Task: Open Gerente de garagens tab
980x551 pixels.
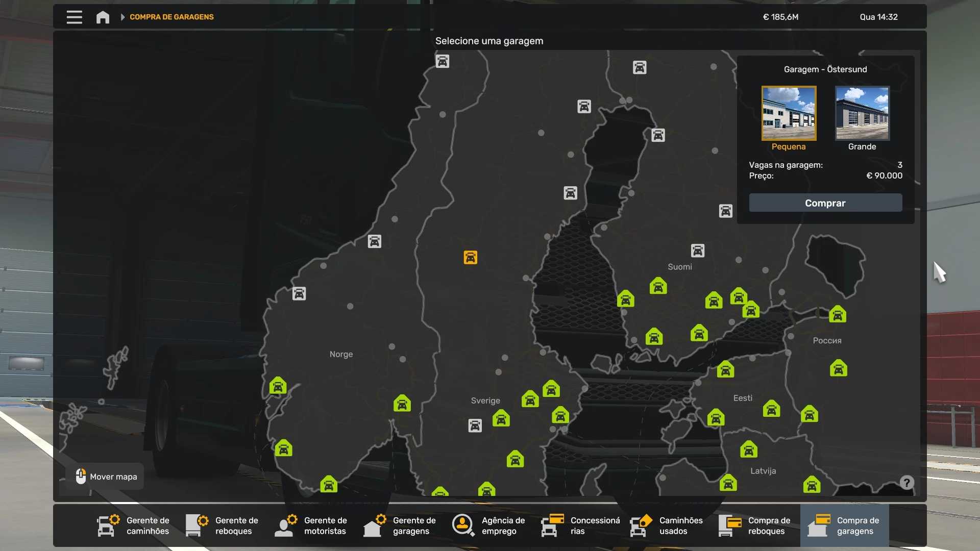Action: (400, 525)
